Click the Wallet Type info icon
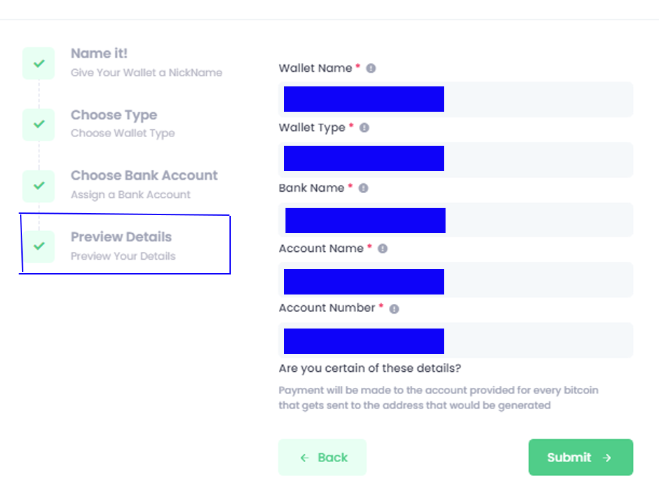 point(364,128)
